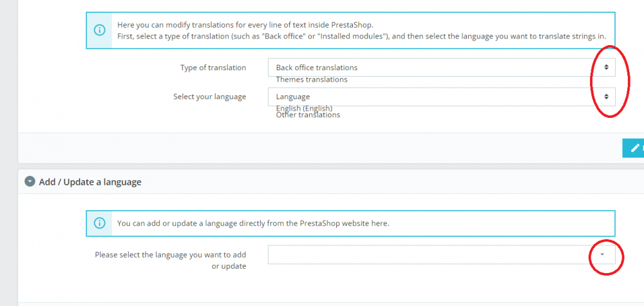Click the up-down arrows on the Language select
This screenshot has height=306, width=644.
[605, 97]
